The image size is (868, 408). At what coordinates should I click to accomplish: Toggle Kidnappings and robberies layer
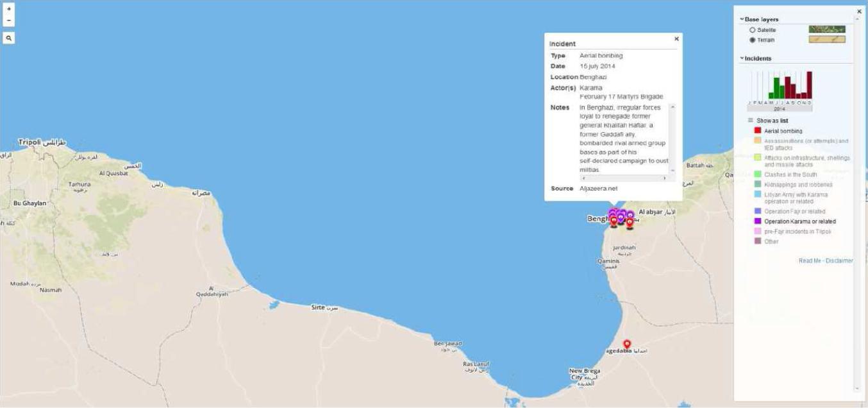(758, 185)
